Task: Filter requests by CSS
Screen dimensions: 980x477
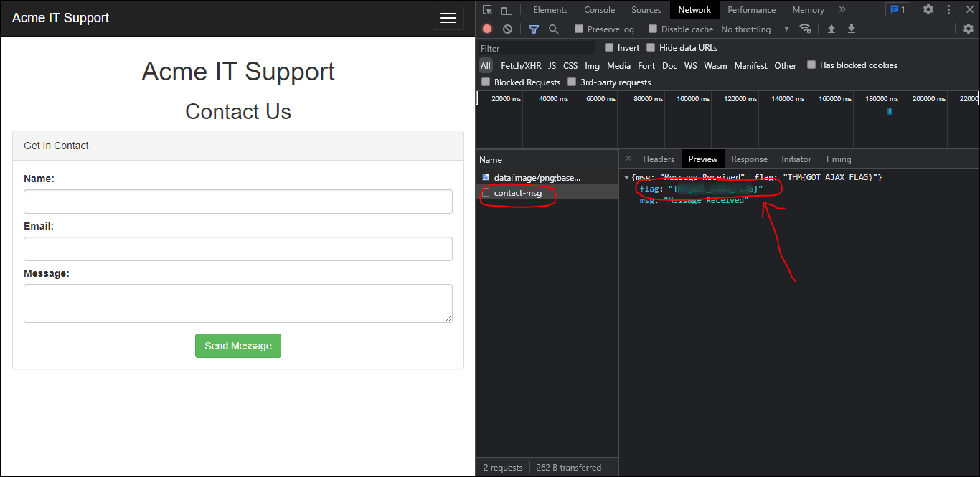Action: (570, 65)
